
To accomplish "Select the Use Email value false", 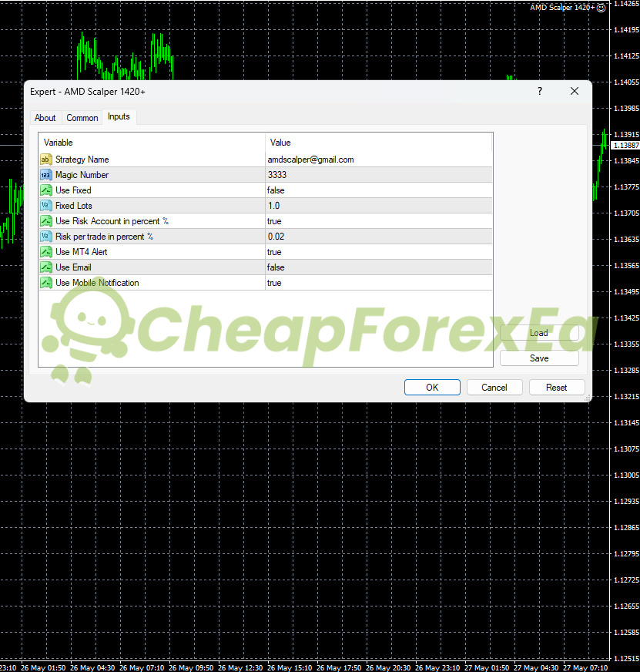I will click(x=276, y=267).
